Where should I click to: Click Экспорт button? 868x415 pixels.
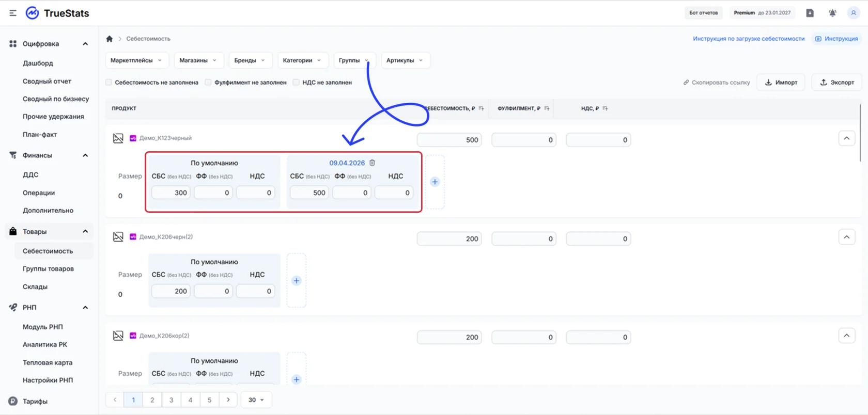click(837, 82)
